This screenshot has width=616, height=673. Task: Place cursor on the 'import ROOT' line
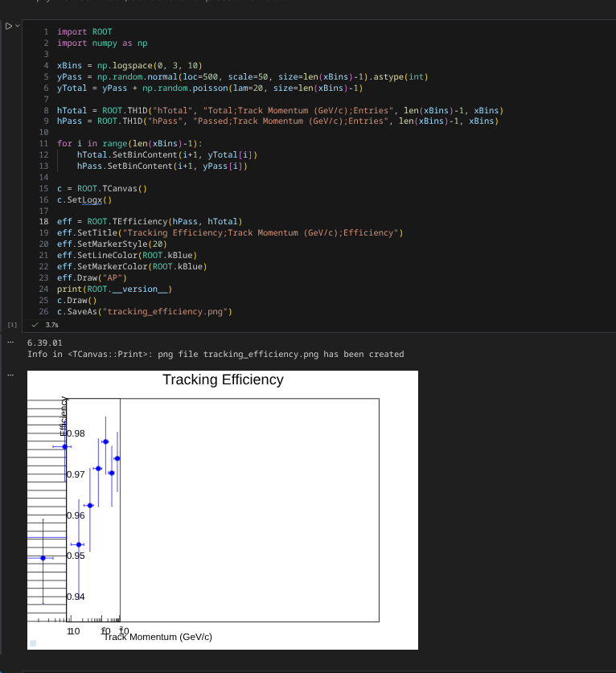pyautogui.click(x=84, y=32)
